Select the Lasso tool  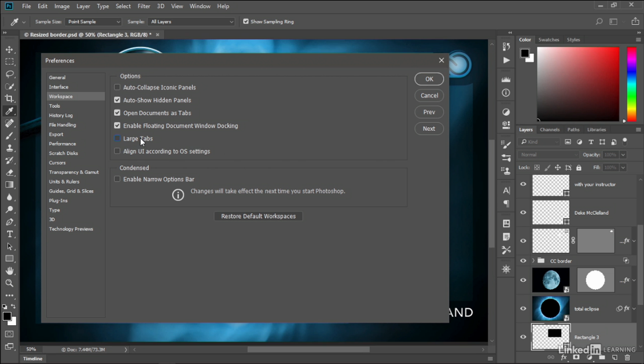[9, 74]
